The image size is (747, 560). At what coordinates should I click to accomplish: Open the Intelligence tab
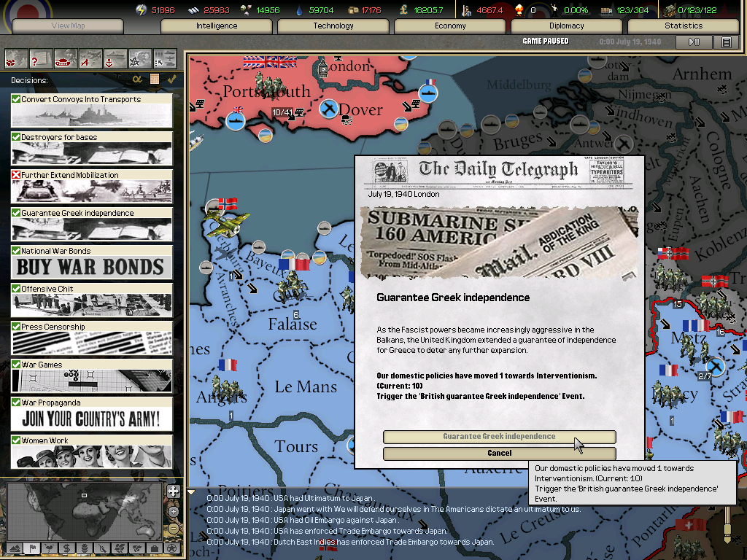[x=217, y=26]
